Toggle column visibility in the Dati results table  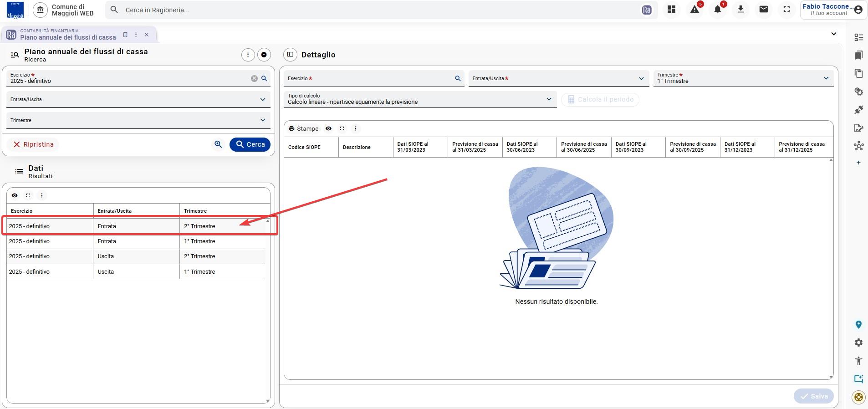pyautogui.click(x=15, y=195)
